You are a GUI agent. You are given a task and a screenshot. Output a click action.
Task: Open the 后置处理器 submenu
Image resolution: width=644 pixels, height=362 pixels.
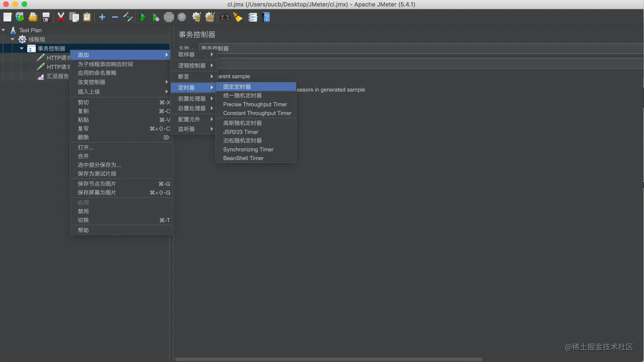tap(194, 108)
